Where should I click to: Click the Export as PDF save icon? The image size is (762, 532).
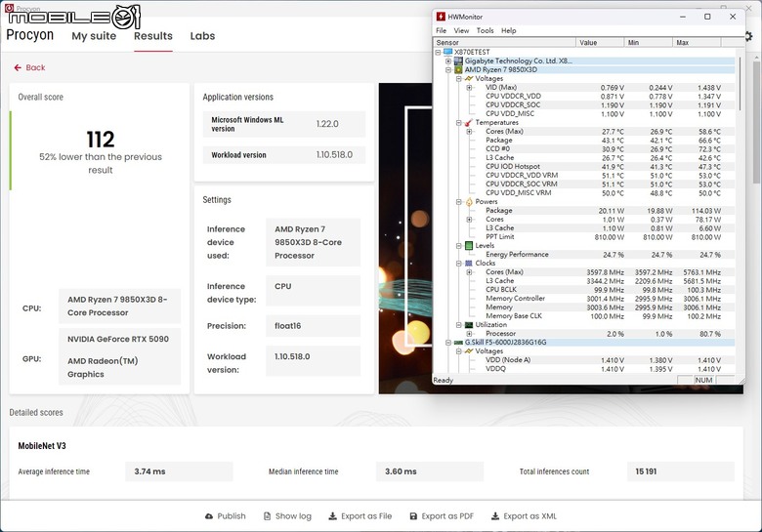(413, 516)
